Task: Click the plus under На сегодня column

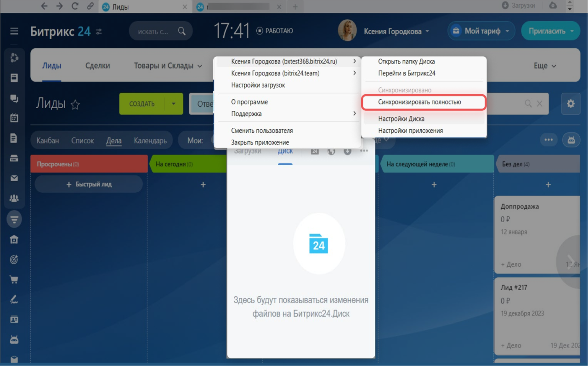Action: pyautogui.click(x=203, y=184)
